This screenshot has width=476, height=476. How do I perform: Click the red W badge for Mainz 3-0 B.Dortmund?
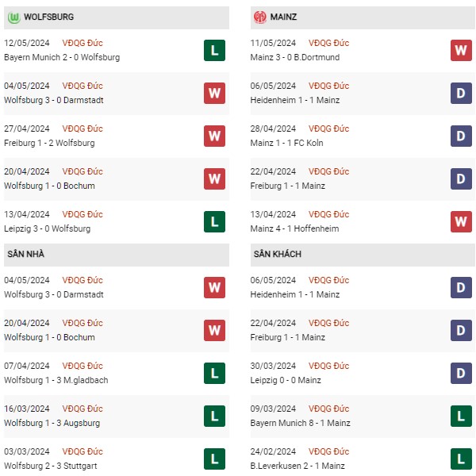[x=461, y=51]
